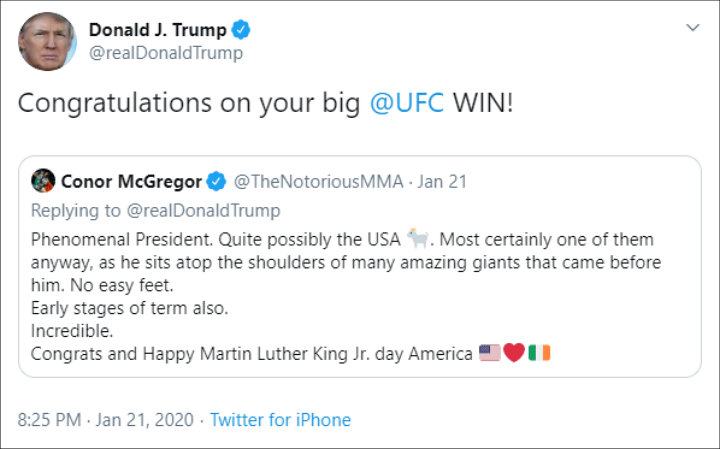This screenshot has height=449, width=720.
Task: Click the Conor McGregor name in quoted tweet
Action: click(x=131, y=182)
